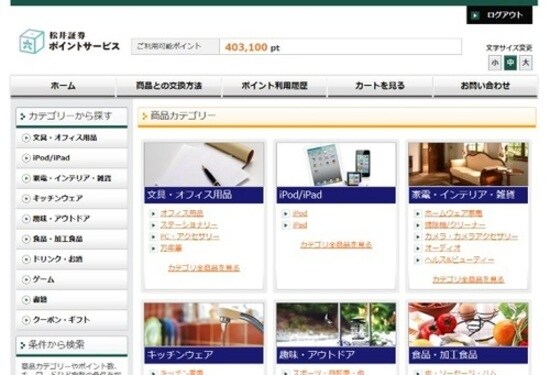The image size is (550, 375).
Task: Click arrow bullet next to ステーショナリー
Action: (x=153, y=225)
